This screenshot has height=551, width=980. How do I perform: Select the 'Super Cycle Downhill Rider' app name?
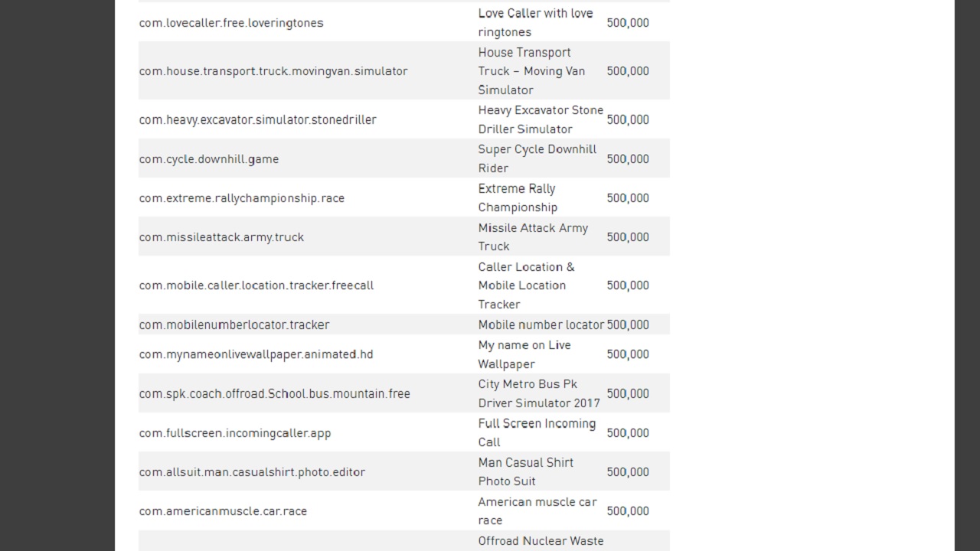(x=537, y=159)
